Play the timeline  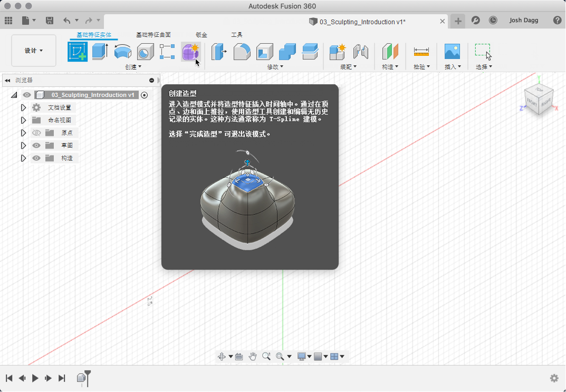[x=35, y=378]
